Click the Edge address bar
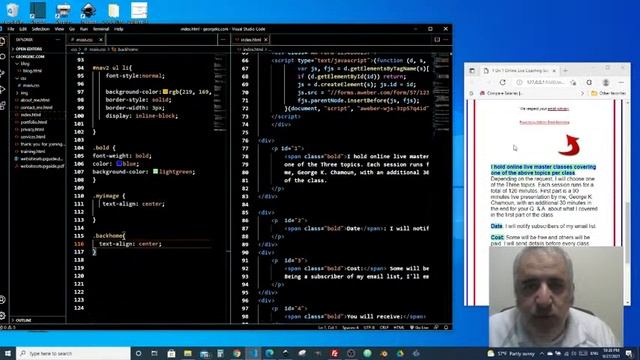Viewport: 640px width, 360px height. [546, 82]
